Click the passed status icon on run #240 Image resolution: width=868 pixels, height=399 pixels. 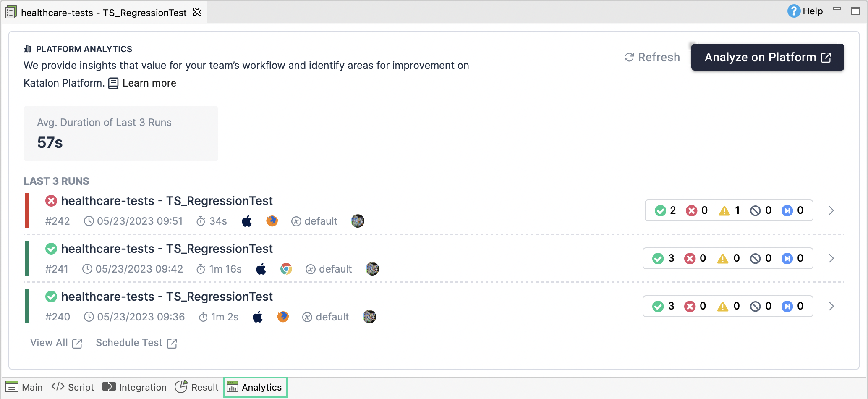(51, 297)
